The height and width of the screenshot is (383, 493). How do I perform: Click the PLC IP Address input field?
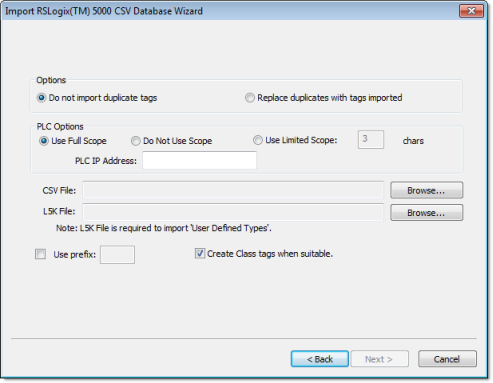click(199, 160)
